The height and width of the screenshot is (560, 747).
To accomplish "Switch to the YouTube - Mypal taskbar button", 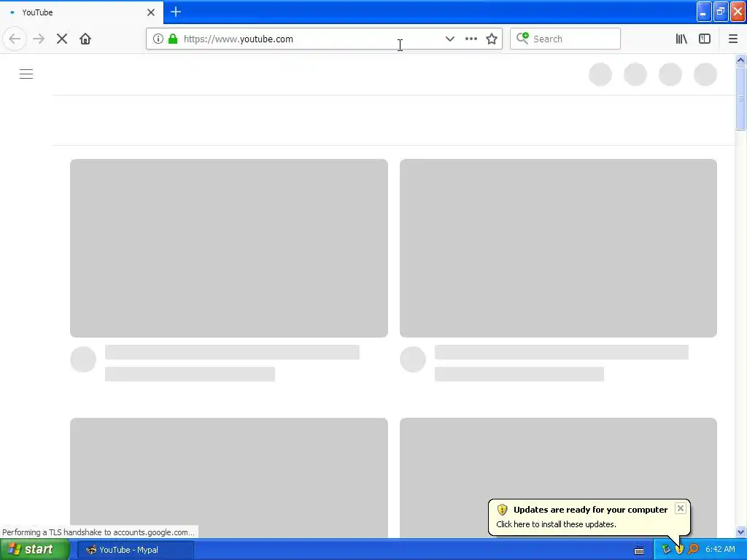I will point(136,550).
